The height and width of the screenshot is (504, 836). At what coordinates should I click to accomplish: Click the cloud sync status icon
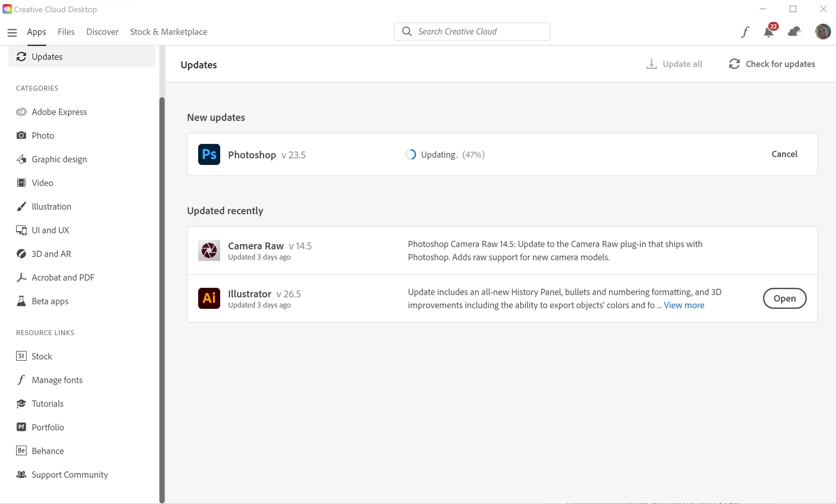pos(794,32)
